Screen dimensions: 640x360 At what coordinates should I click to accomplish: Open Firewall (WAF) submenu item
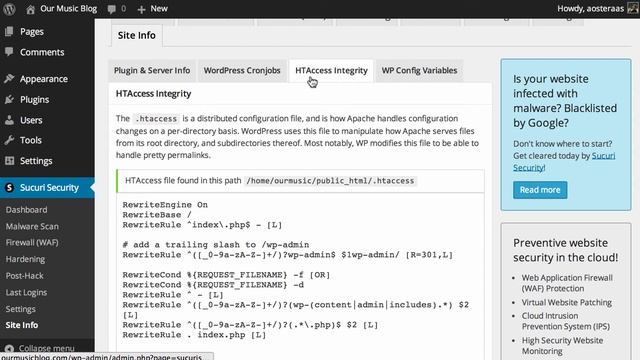(x=32, y=242)
